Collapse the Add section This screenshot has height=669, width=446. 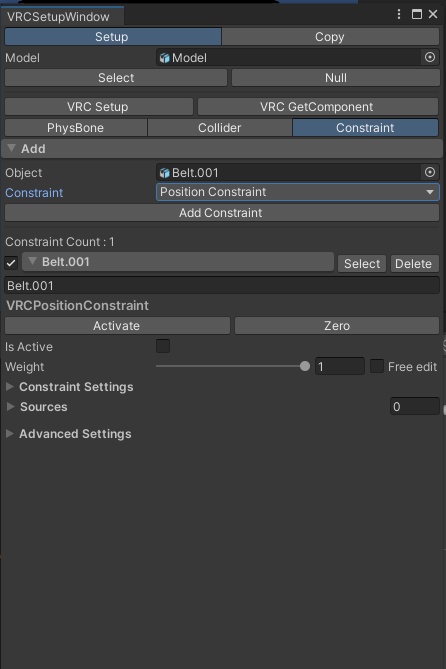pos(12,148)
